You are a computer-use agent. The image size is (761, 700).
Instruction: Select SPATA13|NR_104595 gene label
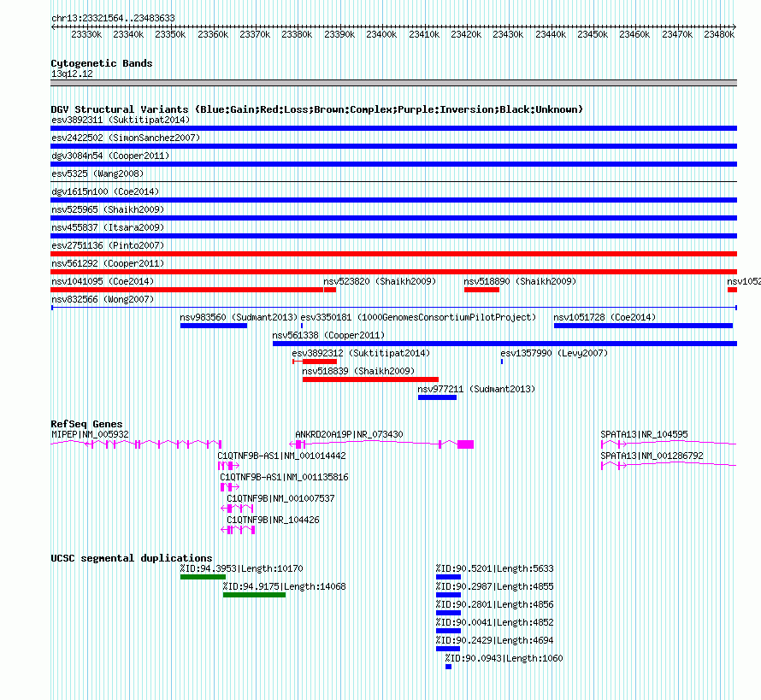(x=644, y=435)
